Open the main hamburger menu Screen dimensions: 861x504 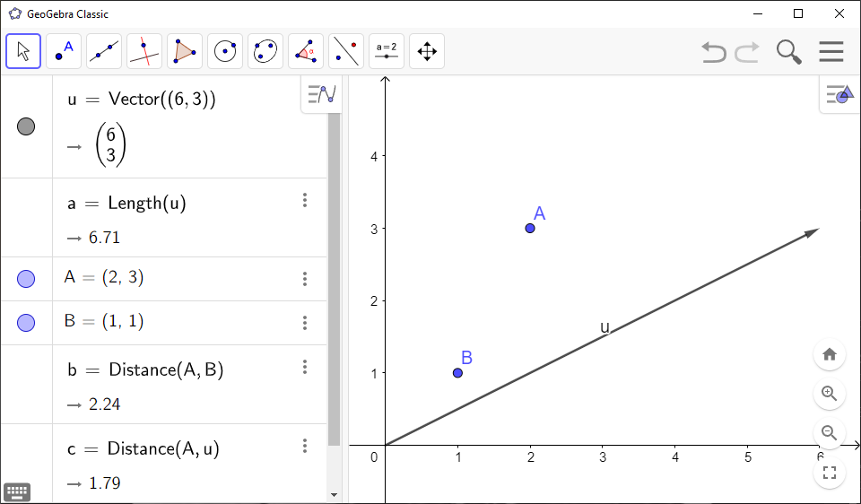pyautogui.click(x=831, y=52)
